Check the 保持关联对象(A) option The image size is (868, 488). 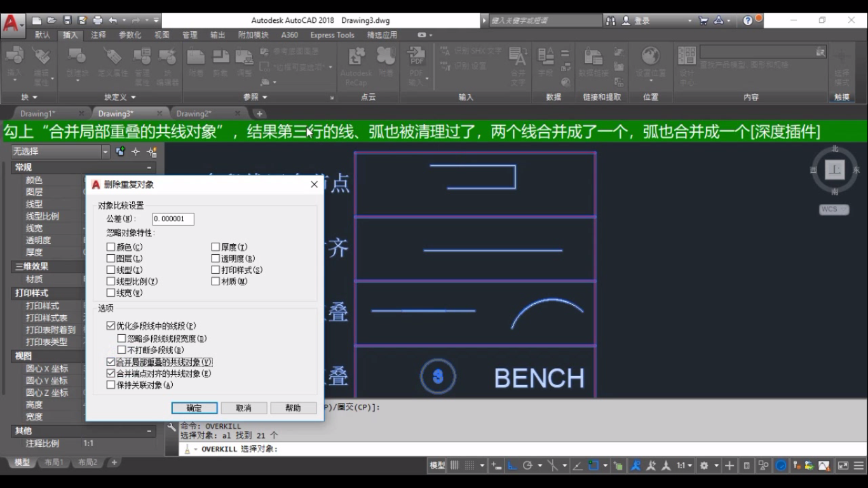(x=111, y=384)
